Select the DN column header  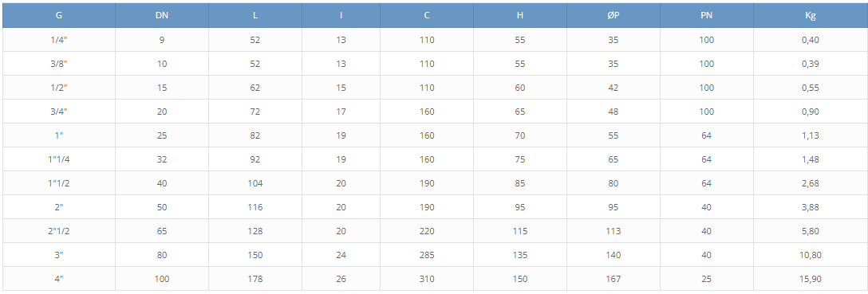tap(162, 15)
